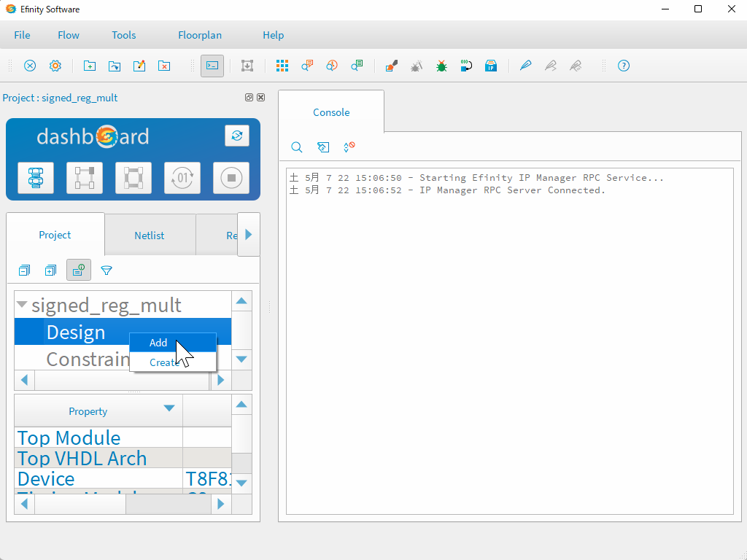Open the IP catalog icon
Screen dimensions: 747x560
[x=491, y=66]
